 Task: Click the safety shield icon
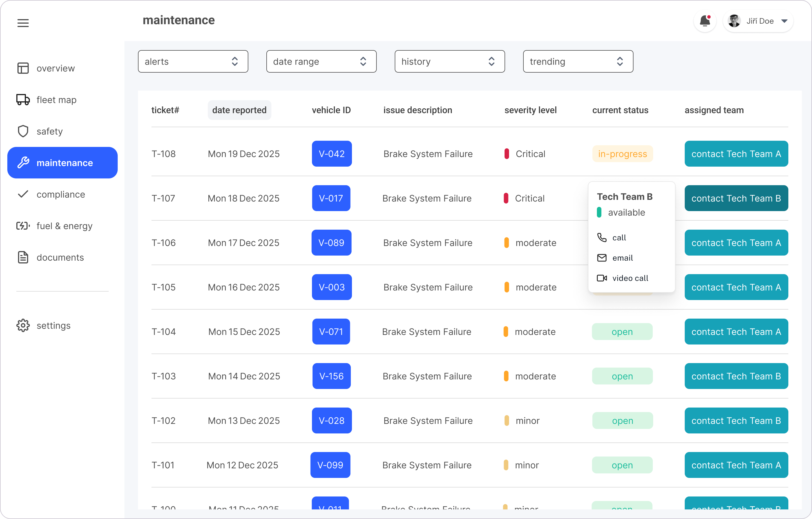point(23,131)
